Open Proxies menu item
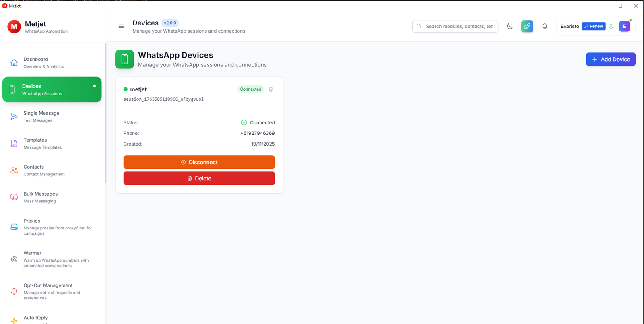This screenshot has width=644, height=324. click(x=52, y=227)
